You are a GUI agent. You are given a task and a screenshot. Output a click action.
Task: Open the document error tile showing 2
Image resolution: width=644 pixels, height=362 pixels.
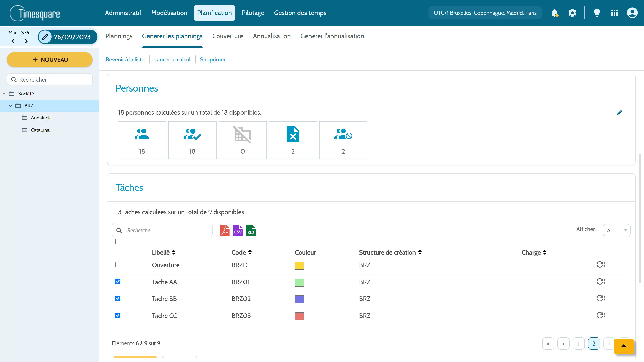[293, 140]
